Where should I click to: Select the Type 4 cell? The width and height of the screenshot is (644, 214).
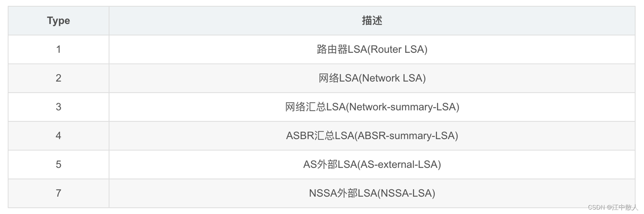click(x=58, y=136)
